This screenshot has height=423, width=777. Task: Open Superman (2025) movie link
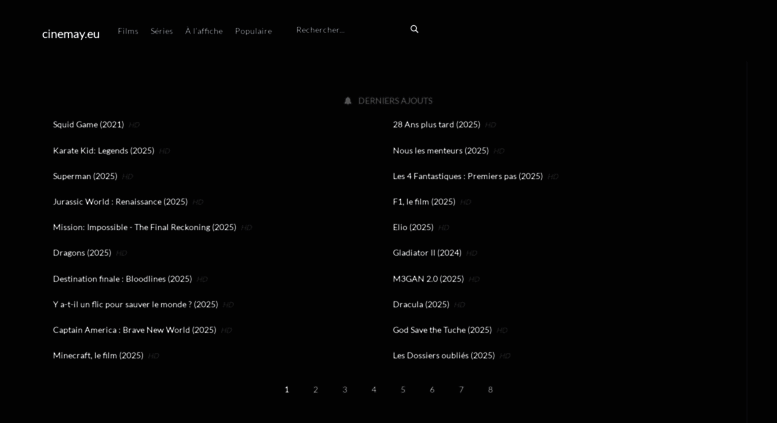point(85,176)
